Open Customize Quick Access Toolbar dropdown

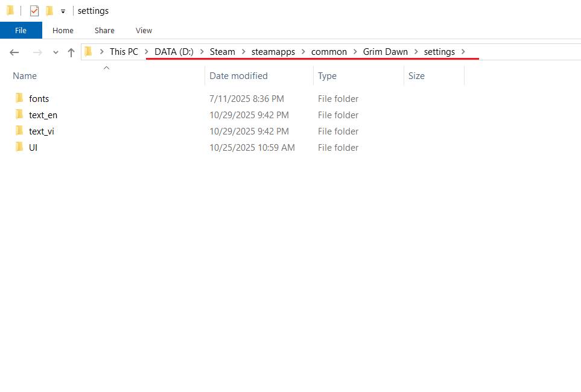(x=63, y=11)
